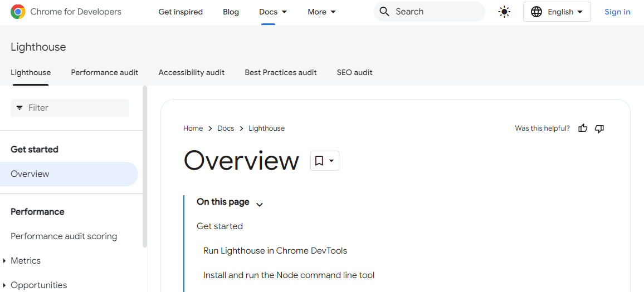The width and height of the screenshot is (644, 292).
Task: Go to Home breadcrumb link
Action: (x=193, y=128)
